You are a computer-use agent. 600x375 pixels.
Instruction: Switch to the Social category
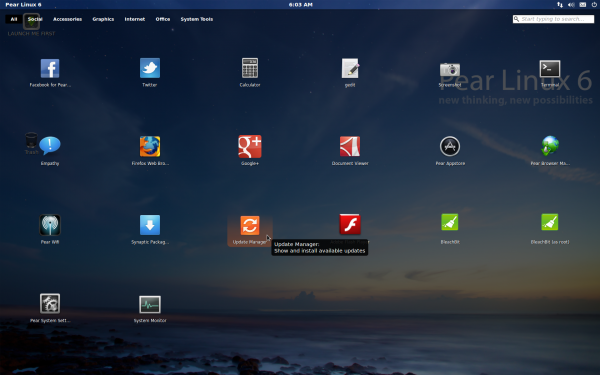click(x=35, y=19)
